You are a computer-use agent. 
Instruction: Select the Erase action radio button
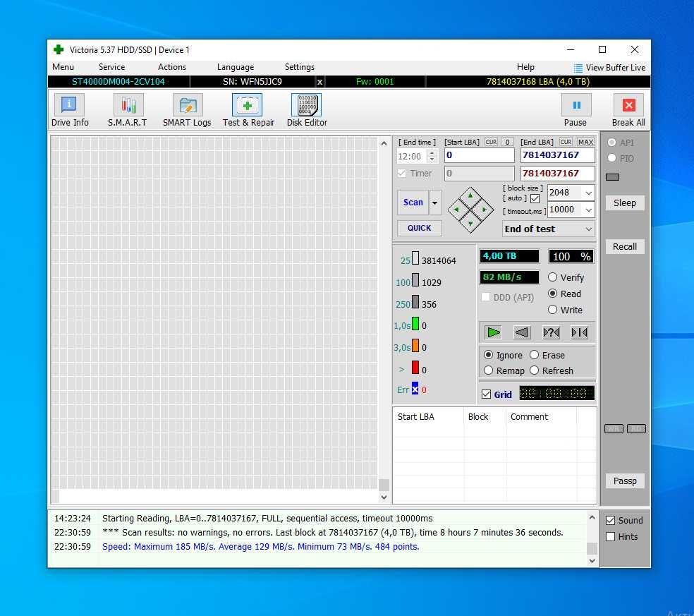[x=534, y=355]
